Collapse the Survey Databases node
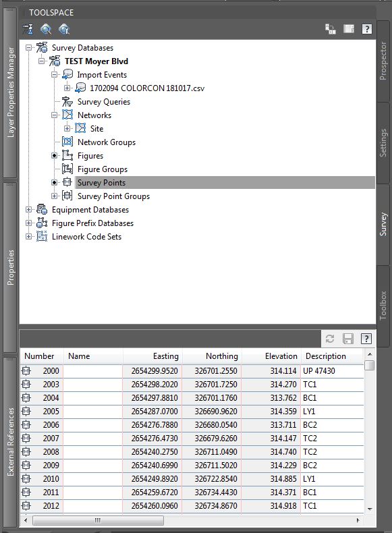 pos(29,48)
